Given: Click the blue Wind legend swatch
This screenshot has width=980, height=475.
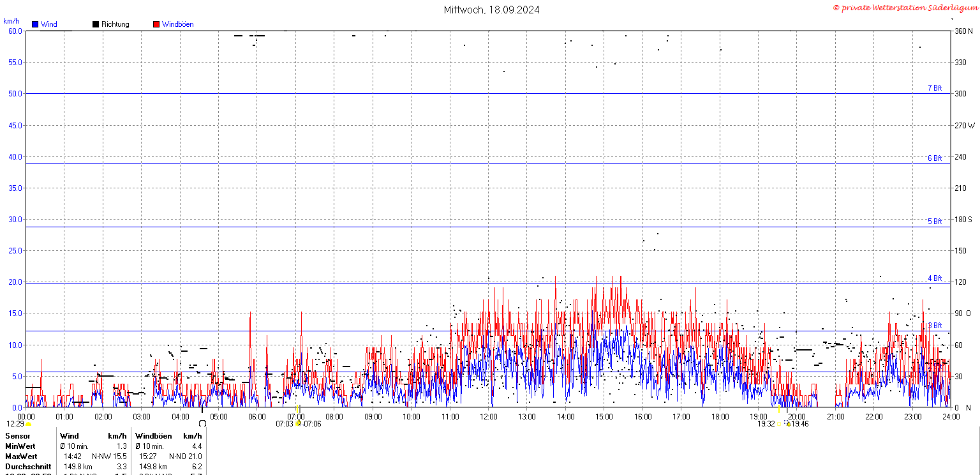Looking at the screenshot, I should pos(35,24).
